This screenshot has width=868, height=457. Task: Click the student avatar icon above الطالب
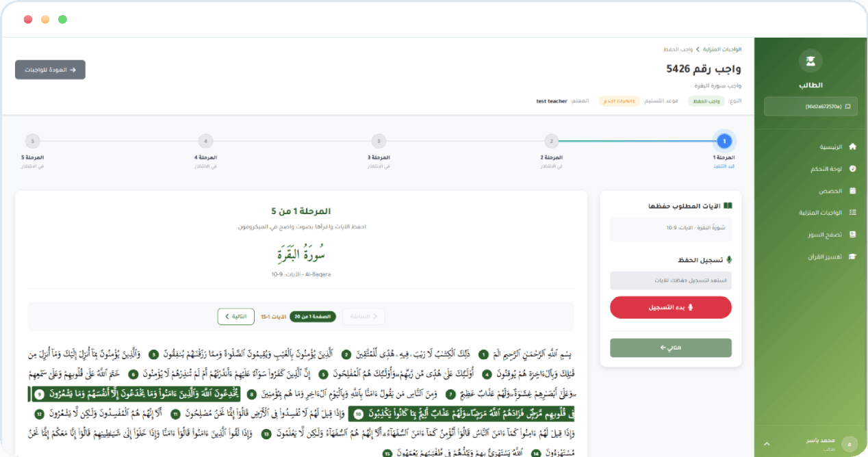coord(810,60)
